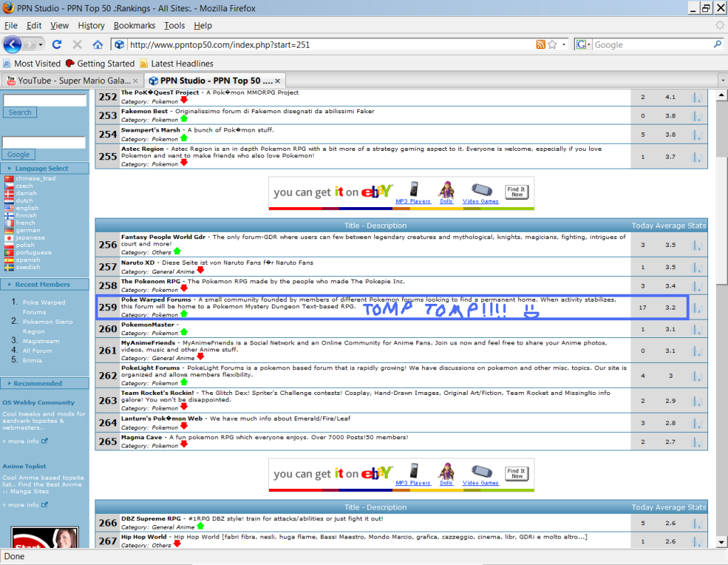Expand the Recommended sidebar section
This screenshot has height=565, width=728.
click(x=45, y=384)
